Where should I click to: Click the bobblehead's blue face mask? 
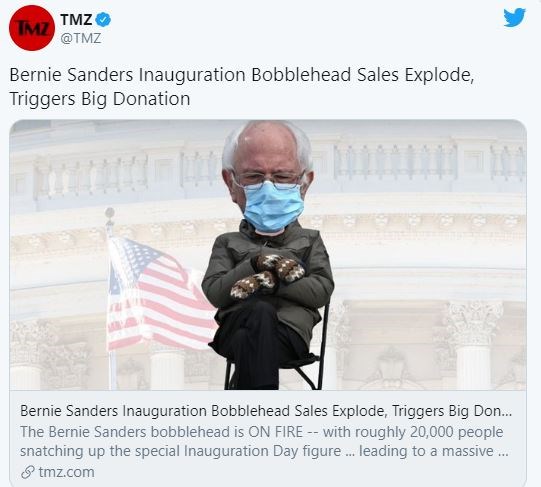(x=273, y=206)
